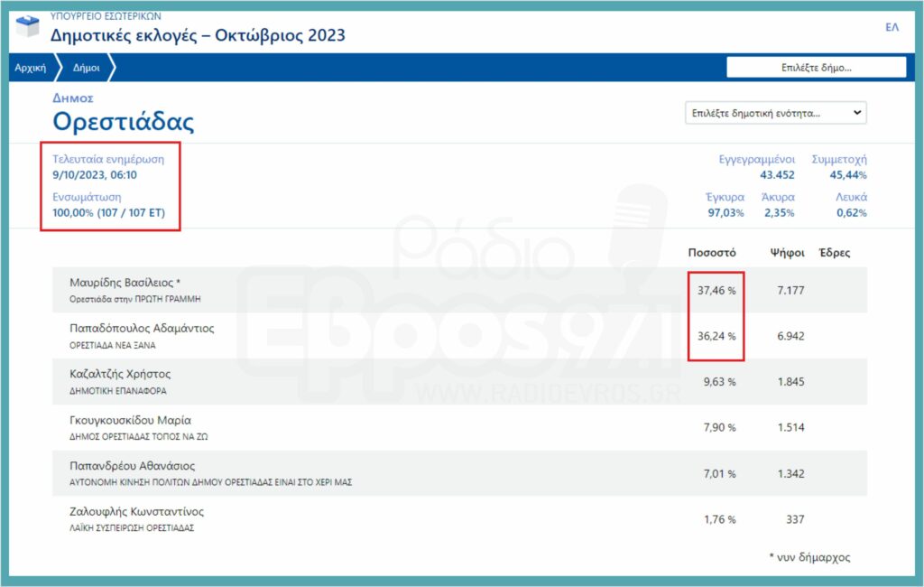This screenshot has height=587, width=924.
Task: Select candidate Μαυρίδης Βασίλειος
Action: (x=125, y=282)
